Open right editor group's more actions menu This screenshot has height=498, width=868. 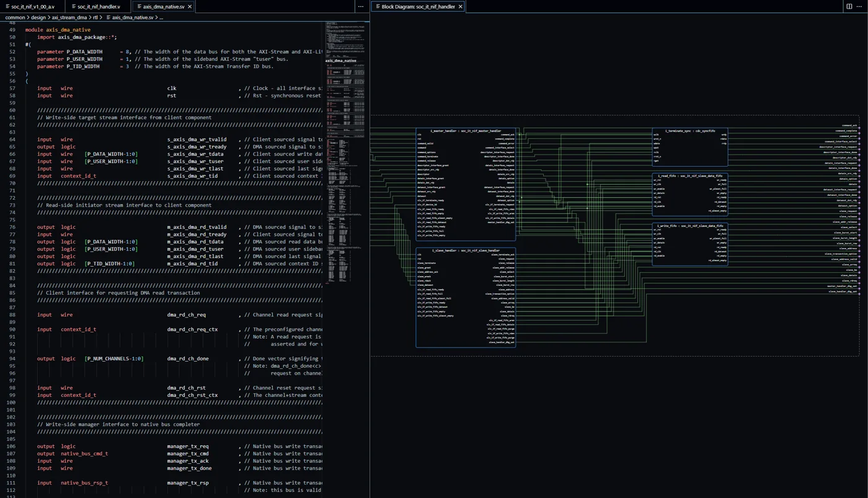coord(859,7)
